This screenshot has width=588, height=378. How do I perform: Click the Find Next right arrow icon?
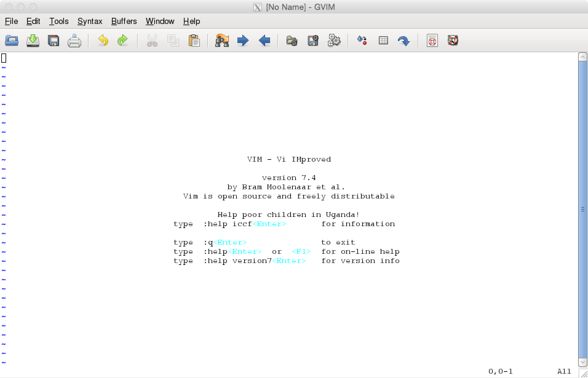(243, 41)
